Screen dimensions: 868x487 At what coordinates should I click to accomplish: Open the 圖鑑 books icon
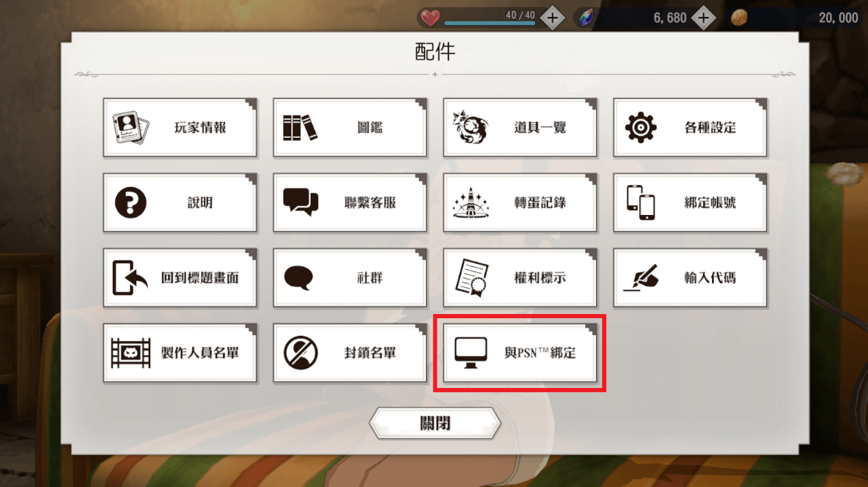click(x=300, y=127)
